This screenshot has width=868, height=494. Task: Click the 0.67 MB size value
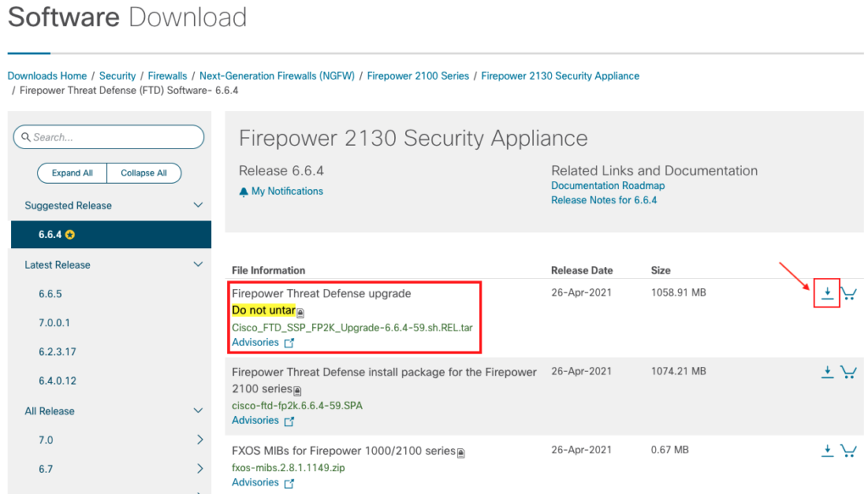point(670,450)
